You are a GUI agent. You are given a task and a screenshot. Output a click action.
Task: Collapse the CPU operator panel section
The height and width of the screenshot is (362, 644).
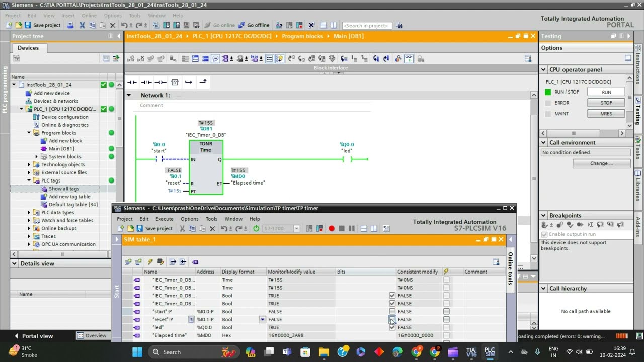(x=544, y=70)
